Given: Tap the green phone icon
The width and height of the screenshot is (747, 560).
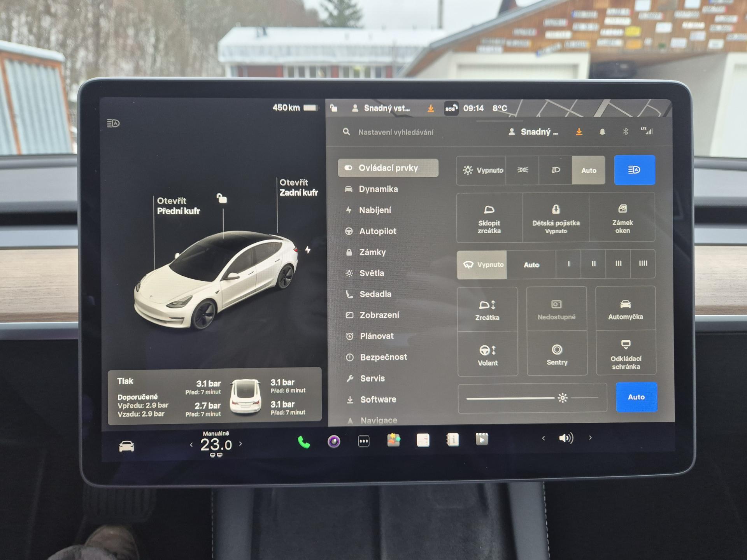Looking at the screenshot, I should click(303, 442).
